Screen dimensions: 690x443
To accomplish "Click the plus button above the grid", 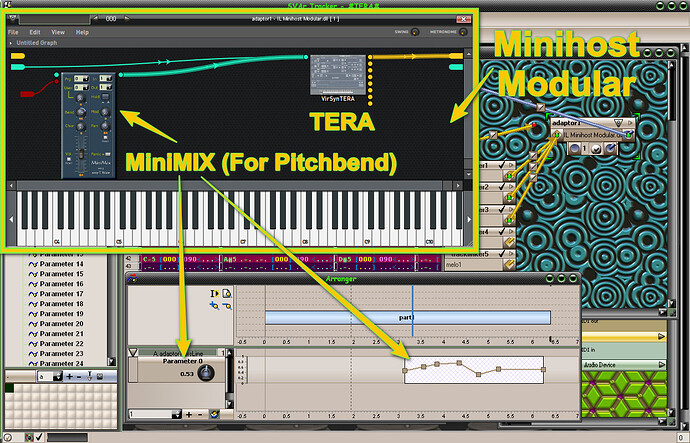I will click(69, 377).
